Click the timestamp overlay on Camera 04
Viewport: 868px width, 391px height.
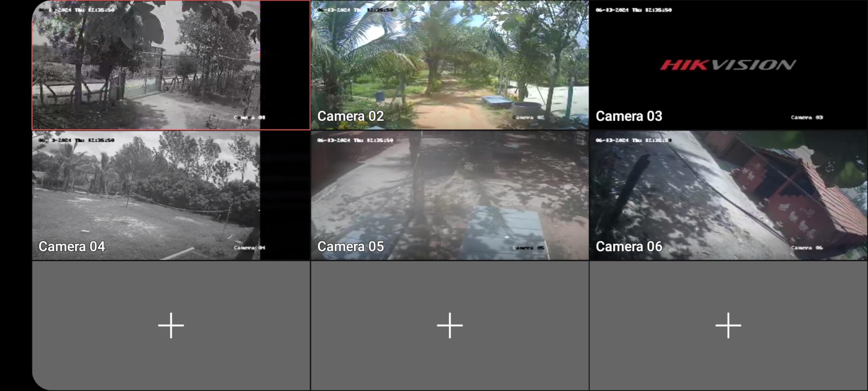pos(76,140)
